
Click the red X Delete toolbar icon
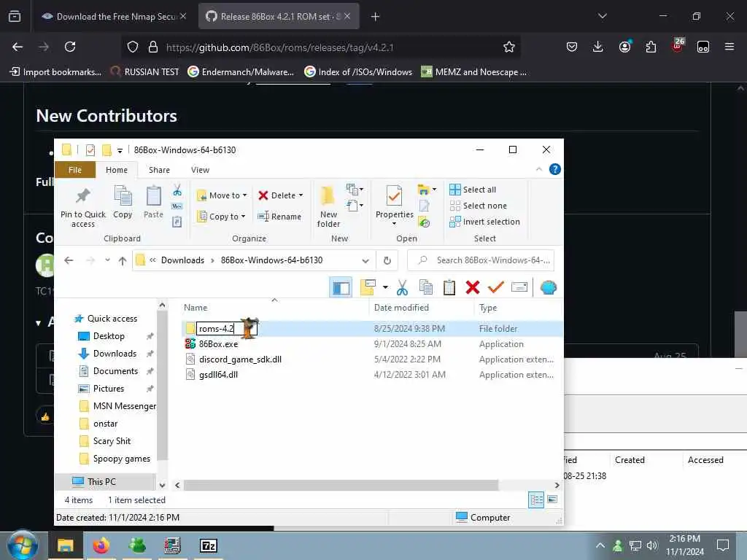(473, 287)
